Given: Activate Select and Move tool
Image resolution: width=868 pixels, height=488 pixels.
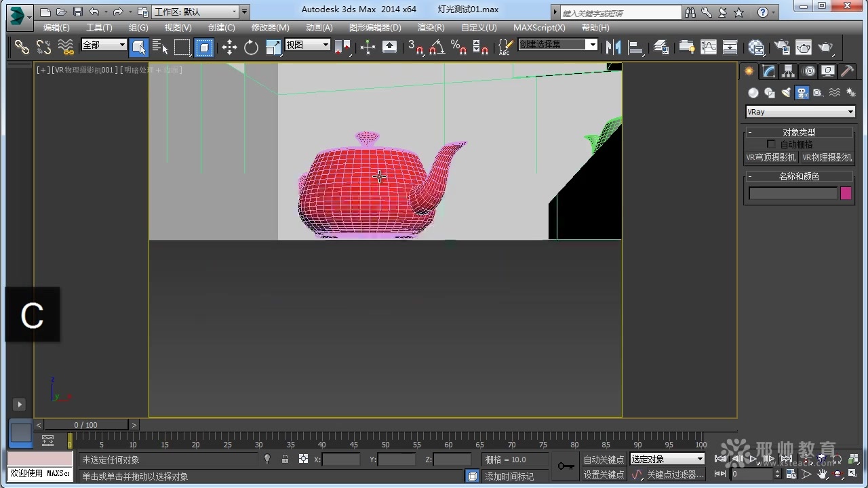Looking at the screenshot, I should click(229, 47).
